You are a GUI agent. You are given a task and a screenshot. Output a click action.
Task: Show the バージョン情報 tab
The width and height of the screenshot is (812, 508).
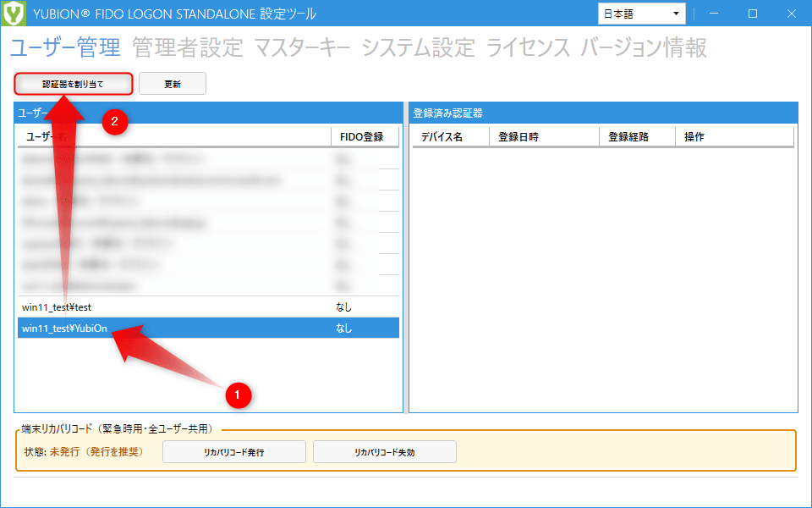click(x=644, y=47)
